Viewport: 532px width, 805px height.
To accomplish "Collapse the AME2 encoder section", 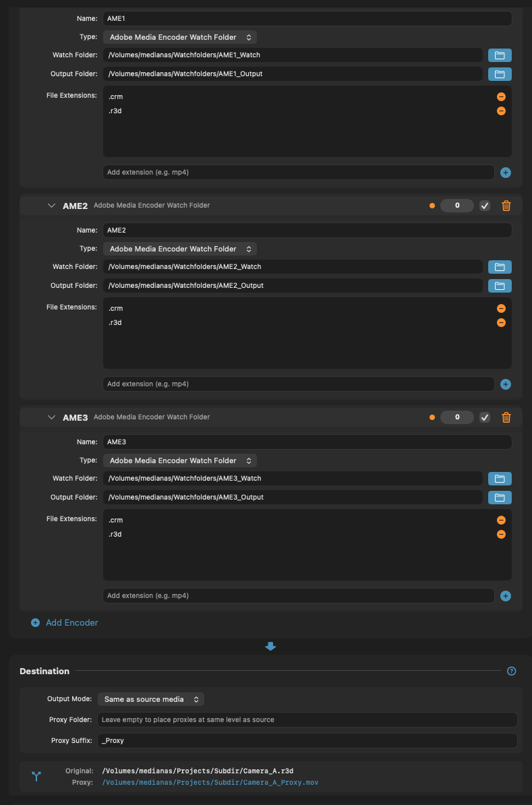I will pyautogui.click(x=52, y=206).
